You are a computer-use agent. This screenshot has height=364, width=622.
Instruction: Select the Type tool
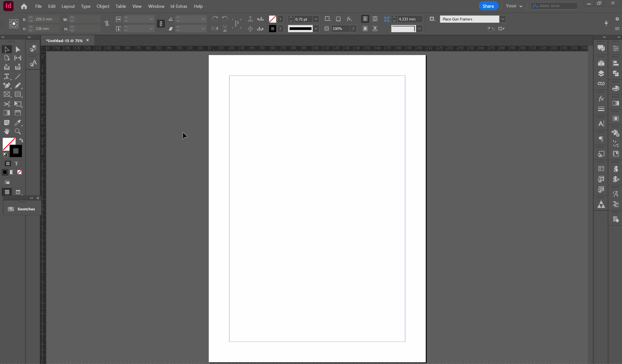7,76
